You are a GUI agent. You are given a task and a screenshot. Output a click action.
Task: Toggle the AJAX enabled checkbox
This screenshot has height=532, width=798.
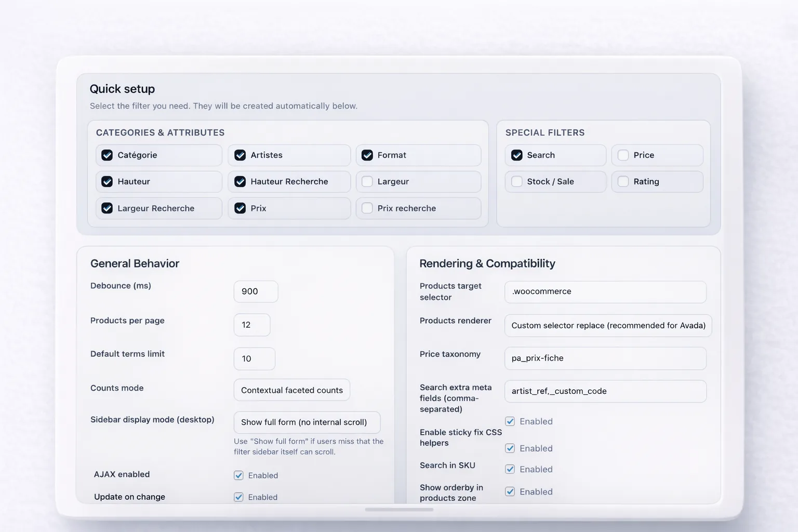point(239,475)
